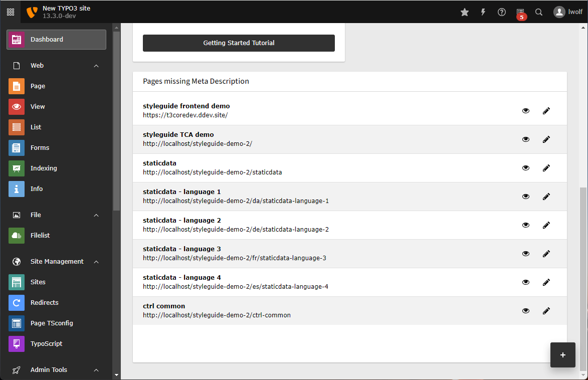
Task: Click the search magnifier icon in top bar
Action: [x=539, y=12]
